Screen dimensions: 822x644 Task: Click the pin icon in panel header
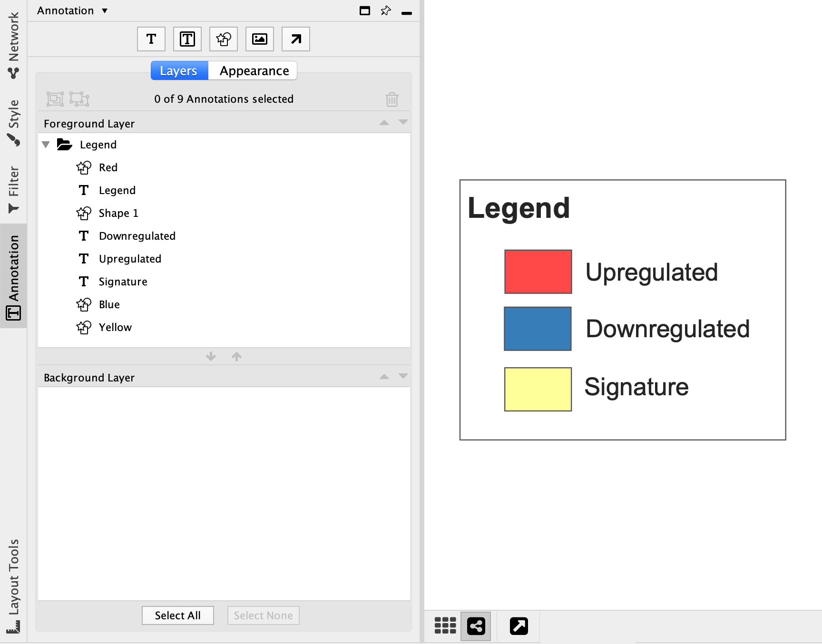(x=386, y=11)
